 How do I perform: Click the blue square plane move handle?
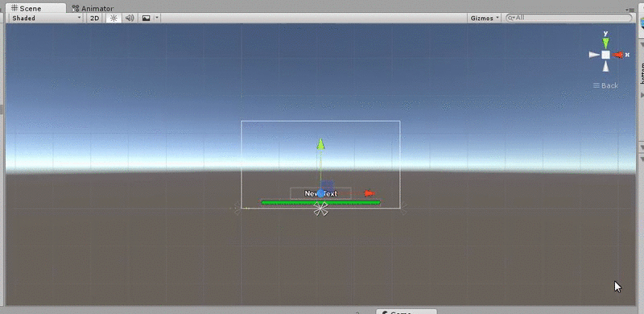point(328,186)
